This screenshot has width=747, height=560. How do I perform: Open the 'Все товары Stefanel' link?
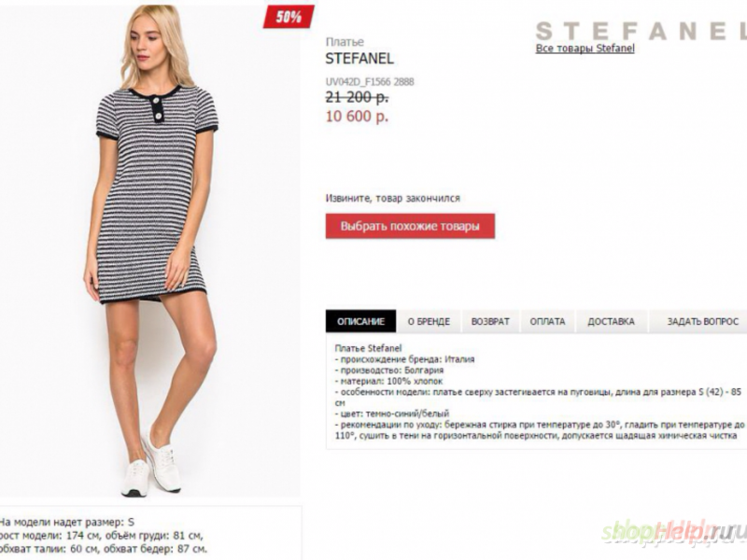point(585,49)
